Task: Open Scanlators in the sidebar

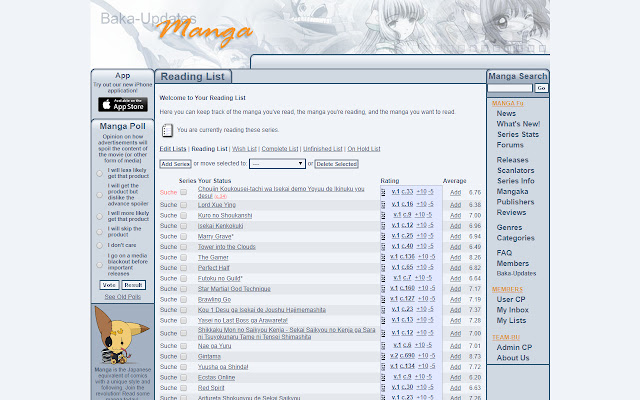Action: 516,170
